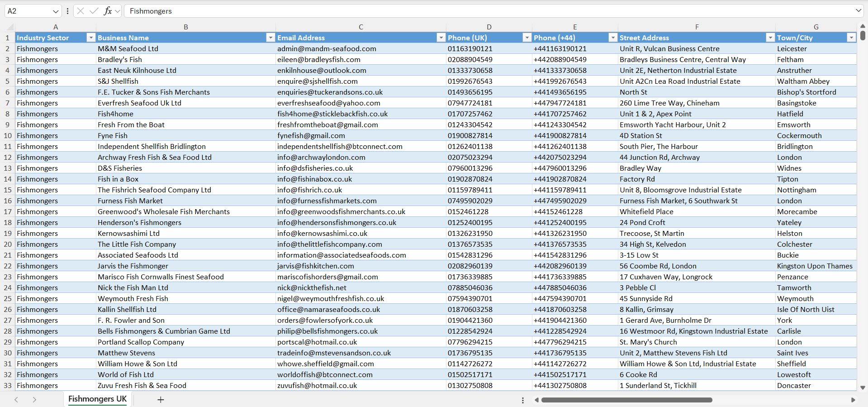Image resolution: width=868 pixels, height=407 pixels.
Task: Click cell Isle Of North Uist
Action: (x=816, y=309)
